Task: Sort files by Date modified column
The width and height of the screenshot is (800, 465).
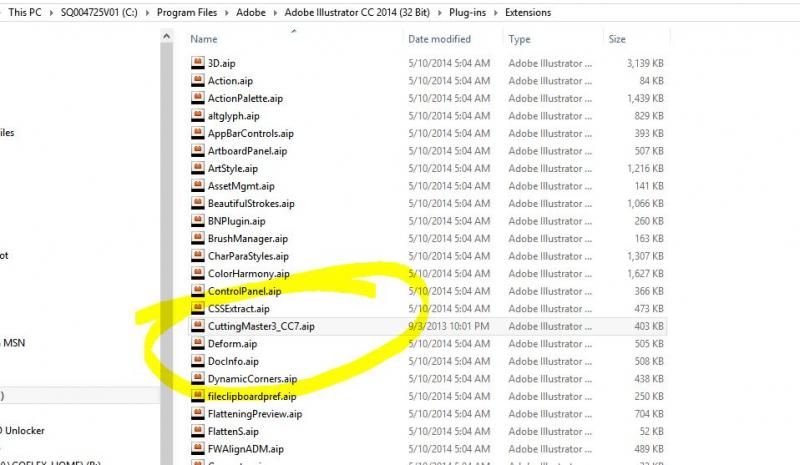Action: pos(439,39)
